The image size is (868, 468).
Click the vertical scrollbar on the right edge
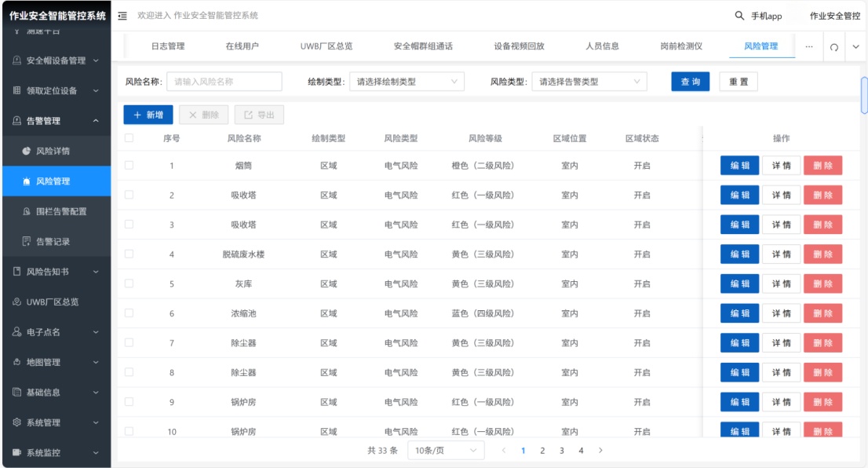[x=864, y=94]
